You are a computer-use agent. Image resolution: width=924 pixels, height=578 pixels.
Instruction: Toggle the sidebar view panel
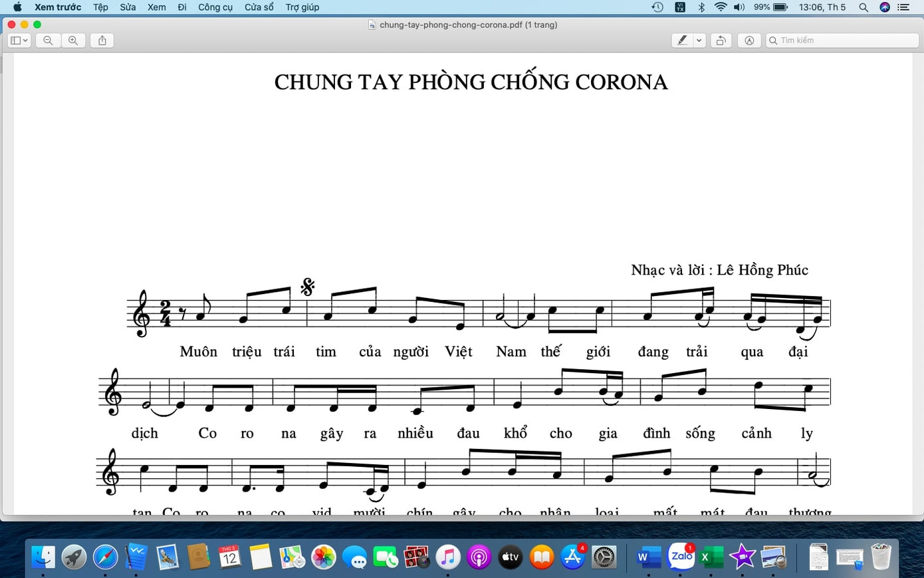tap(15, 40)
